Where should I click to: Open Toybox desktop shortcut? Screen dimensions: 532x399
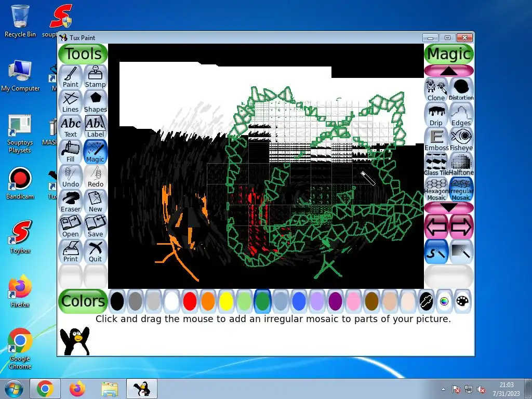(20, 237)
